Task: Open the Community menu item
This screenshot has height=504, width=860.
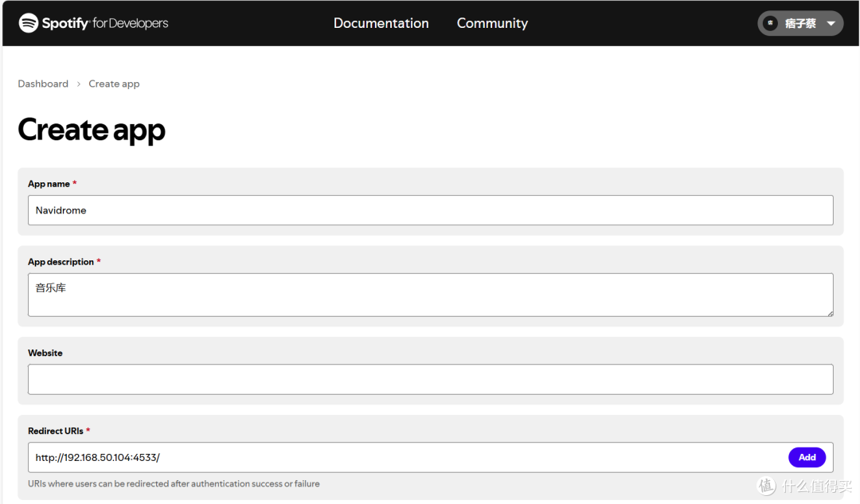Action: pos(492,23)
